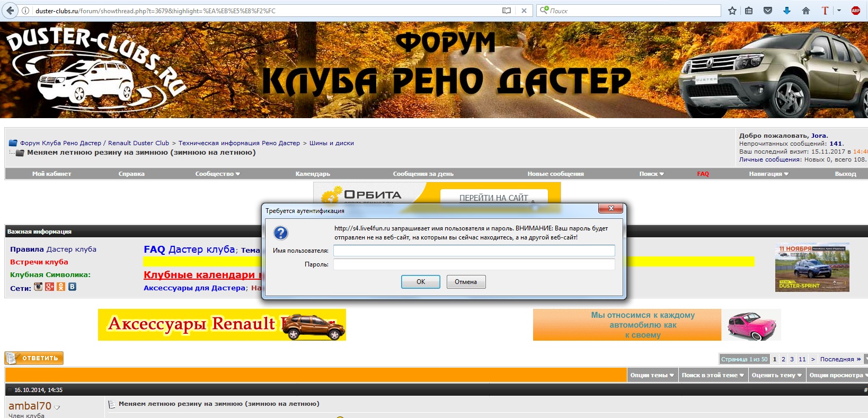868x418 pixels.
Task: Open the downloads arrow icon
Action: click(786, 11)
